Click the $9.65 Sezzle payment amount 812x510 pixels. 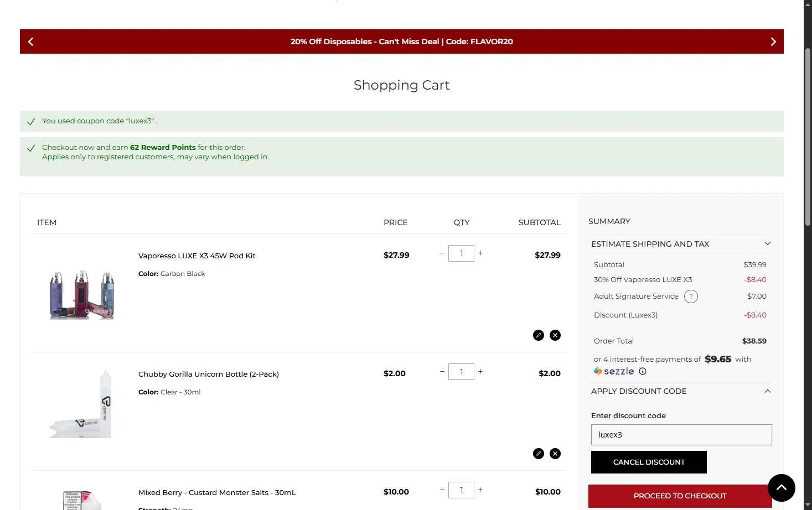click(718, 359)
